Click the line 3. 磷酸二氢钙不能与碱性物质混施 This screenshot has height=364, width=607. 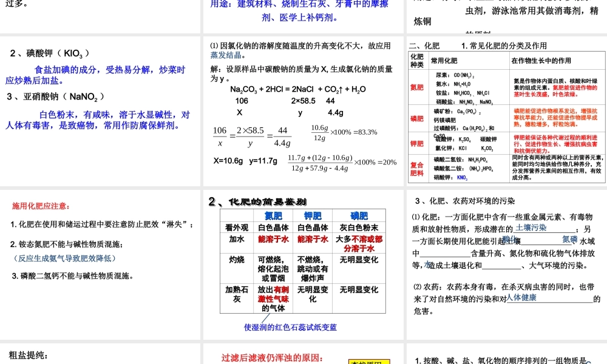(72, 276)
